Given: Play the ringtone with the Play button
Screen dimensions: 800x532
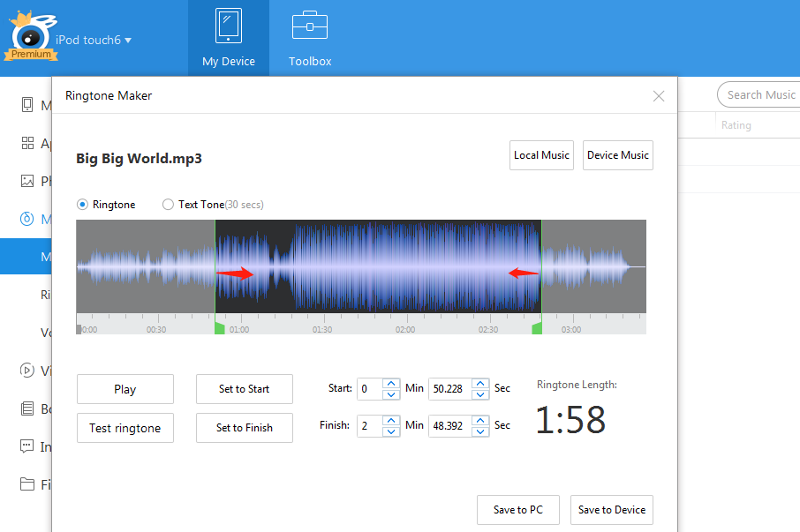Looking at the screenshot, I should click(125, 389).
